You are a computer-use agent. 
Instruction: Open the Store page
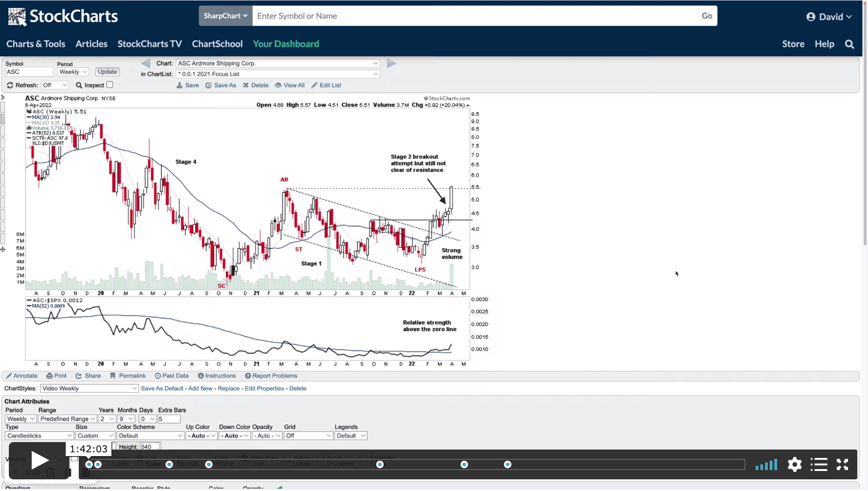coord(793,44)
